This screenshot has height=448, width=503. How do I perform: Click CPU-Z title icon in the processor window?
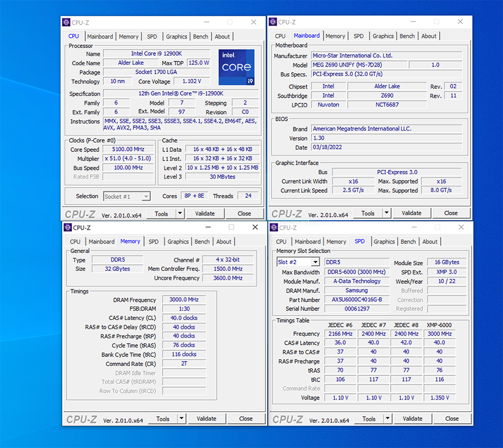tap(67, 22)
